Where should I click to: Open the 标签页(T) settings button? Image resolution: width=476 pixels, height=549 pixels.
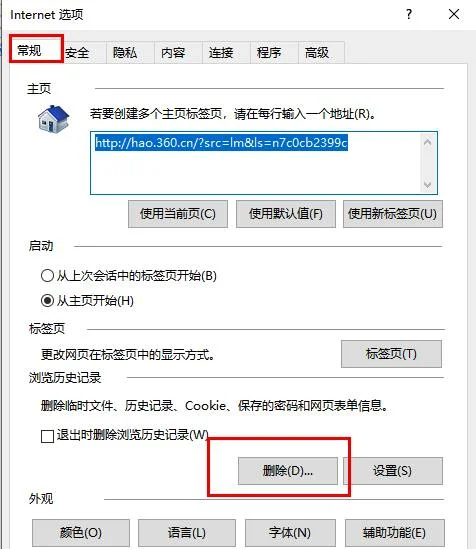coord(391,354)
